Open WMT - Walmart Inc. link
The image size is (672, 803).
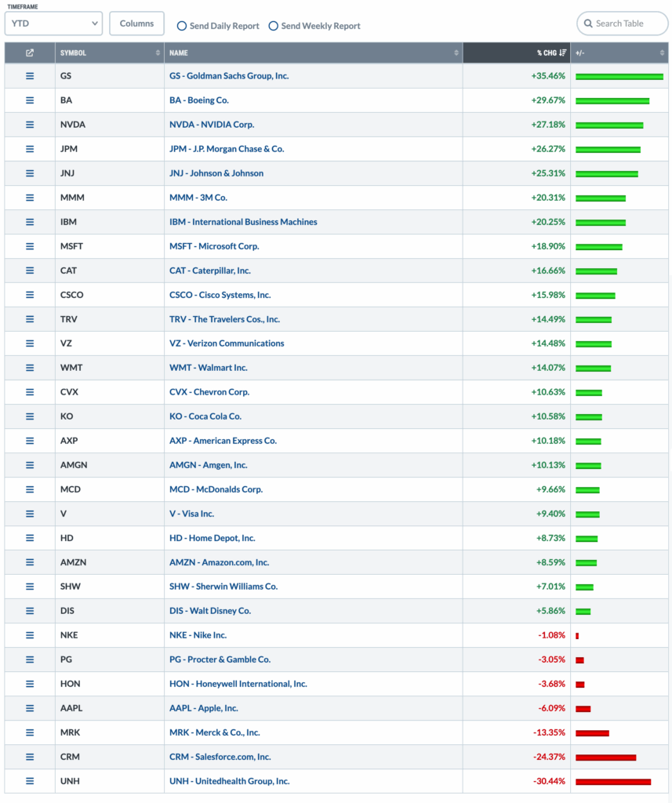[209, 368]
